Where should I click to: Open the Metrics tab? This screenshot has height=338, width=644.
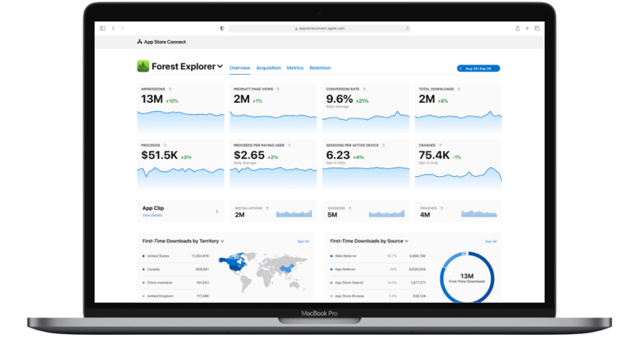[x=295, y=68]
